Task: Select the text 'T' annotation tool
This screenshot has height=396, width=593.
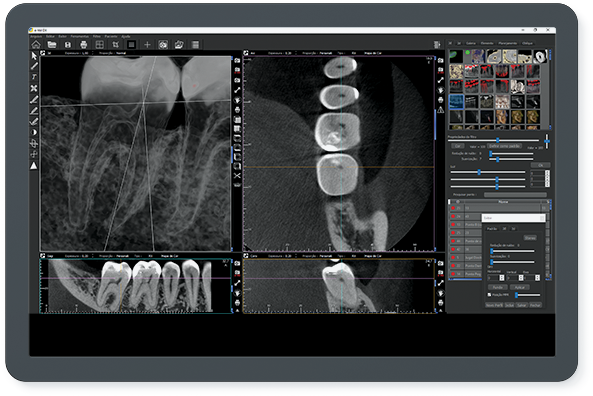Action: (34, 77)
